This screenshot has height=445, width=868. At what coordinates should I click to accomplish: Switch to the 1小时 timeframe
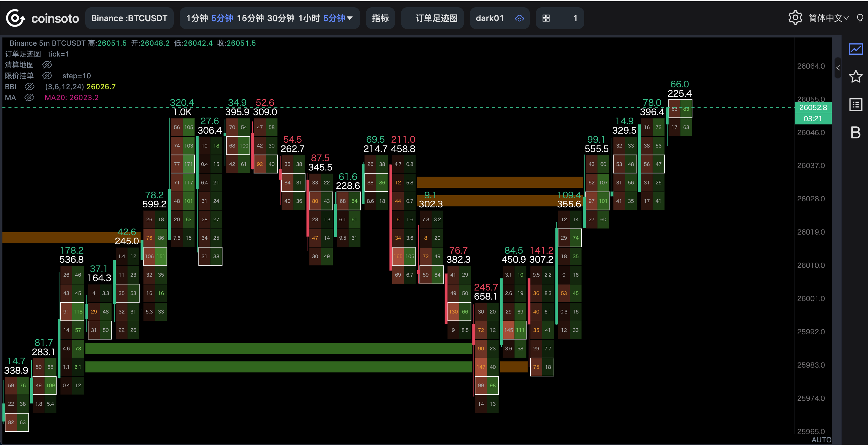[x=309, y=18]
